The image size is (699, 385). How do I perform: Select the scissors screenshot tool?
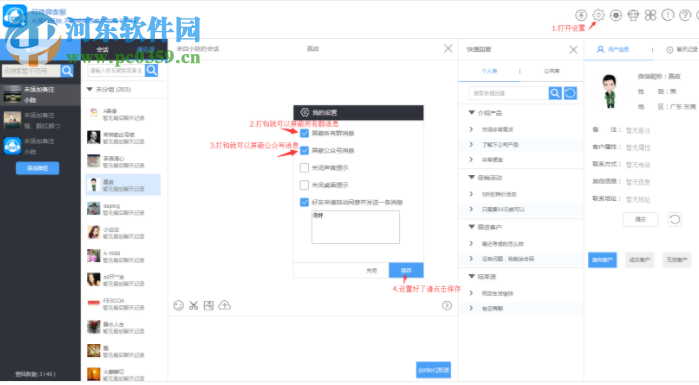click(193, 306)
